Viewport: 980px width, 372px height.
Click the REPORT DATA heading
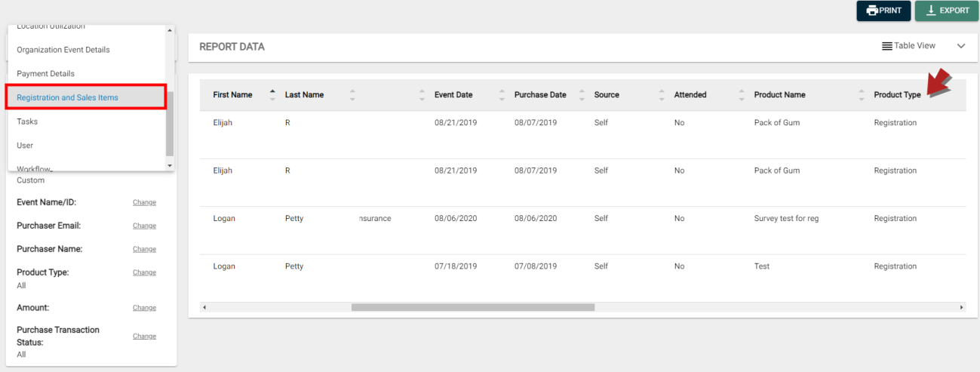(232, 47)
